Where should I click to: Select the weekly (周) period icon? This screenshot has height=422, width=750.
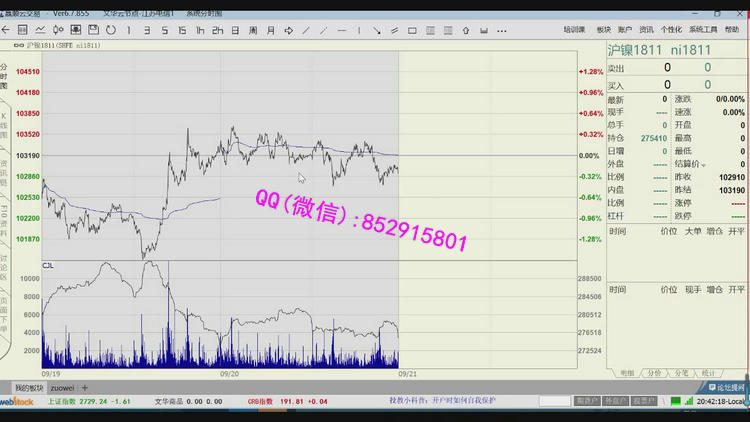coord(251,30)
